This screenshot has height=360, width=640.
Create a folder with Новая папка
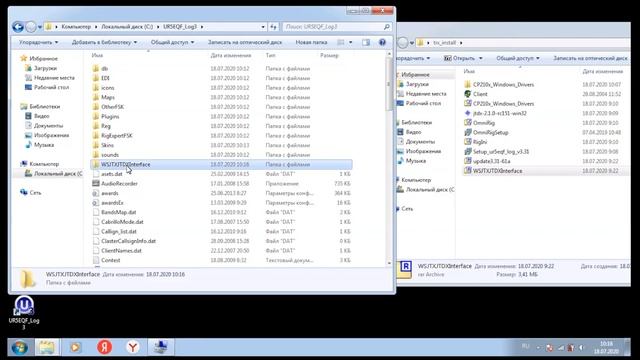(x=311, y=42)
